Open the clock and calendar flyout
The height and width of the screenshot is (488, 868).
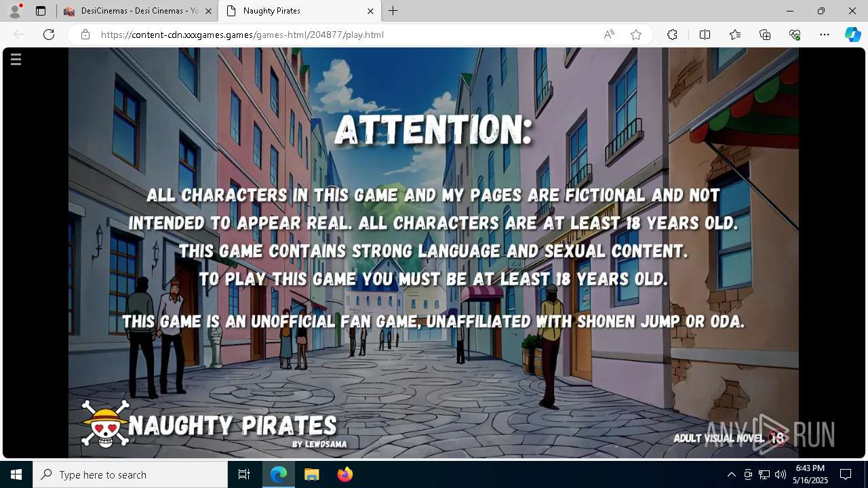[x=811, y=474]
